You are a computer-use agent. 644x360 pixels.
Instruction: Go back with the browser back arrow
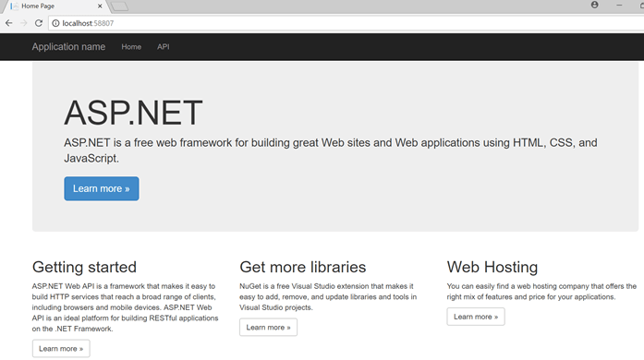click(x=9, y=23)
